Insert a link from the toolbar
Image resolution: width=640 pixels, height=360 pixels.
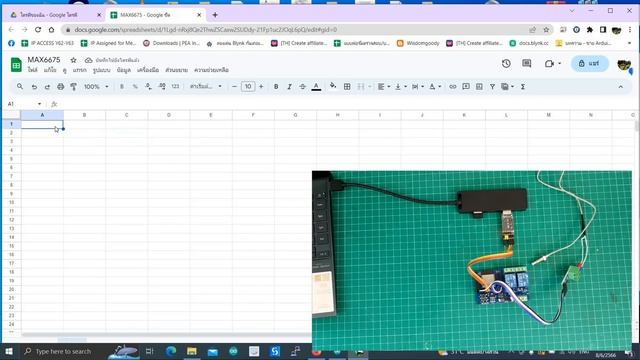pos(453,87)
